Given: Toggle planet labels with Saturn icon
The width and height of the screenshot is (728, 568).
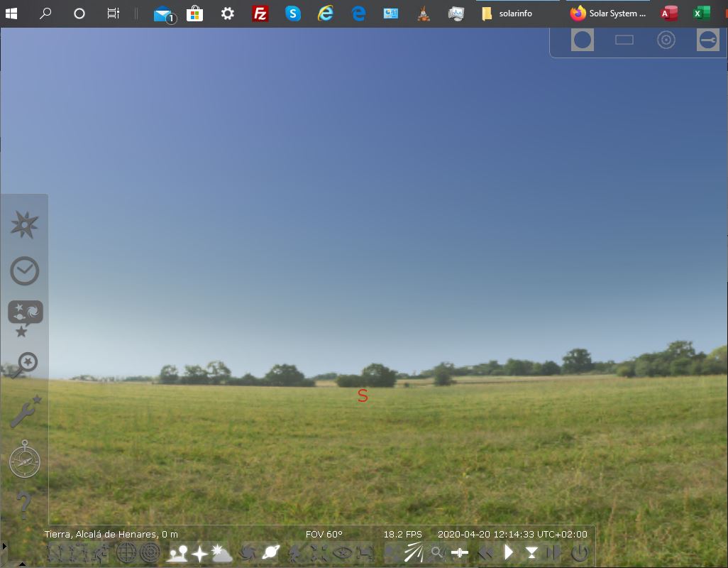Looking at the screenshot, I should [x=270, y=552].
